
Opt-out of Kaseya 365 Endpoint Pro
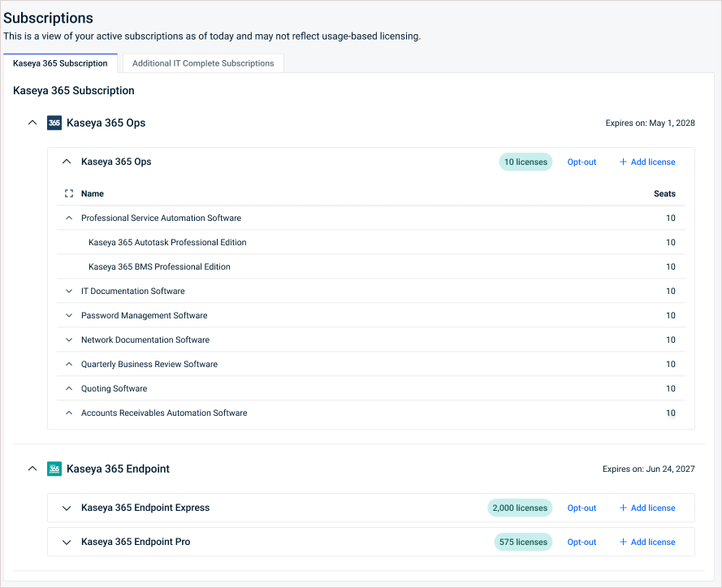coord(581,542)
